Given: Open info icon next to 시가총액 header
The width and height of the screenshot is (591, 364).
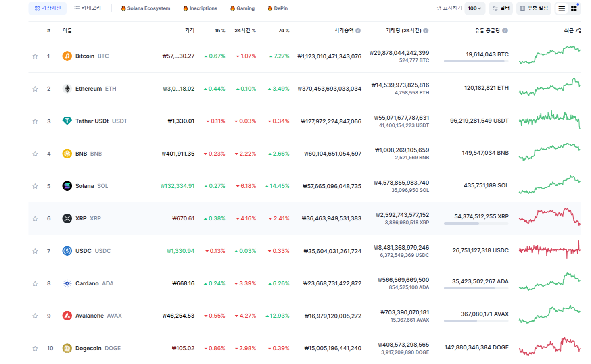Looking at the screenshot, I should click(358, 31).
